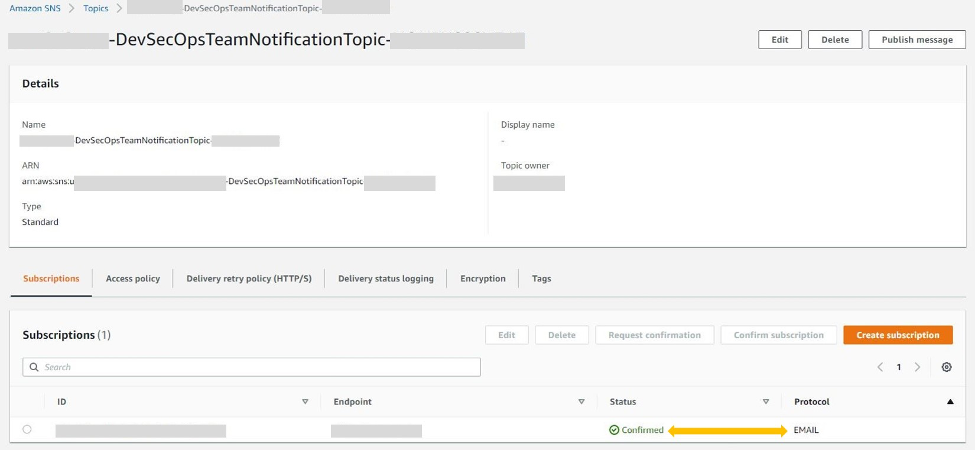977x452 pixels.
Task: Click Request confirmation button
Action: 654,335
